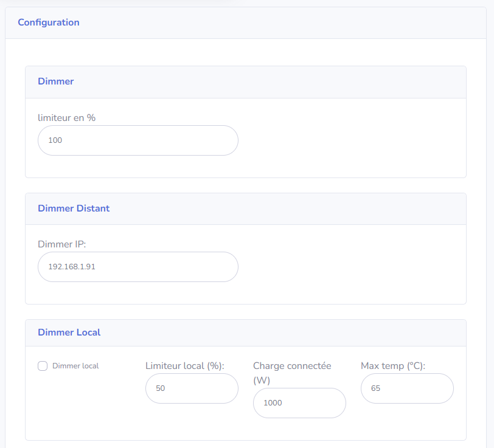Click the 'Dimmer IP:' label
494x448 pixels.
(62, 244)
